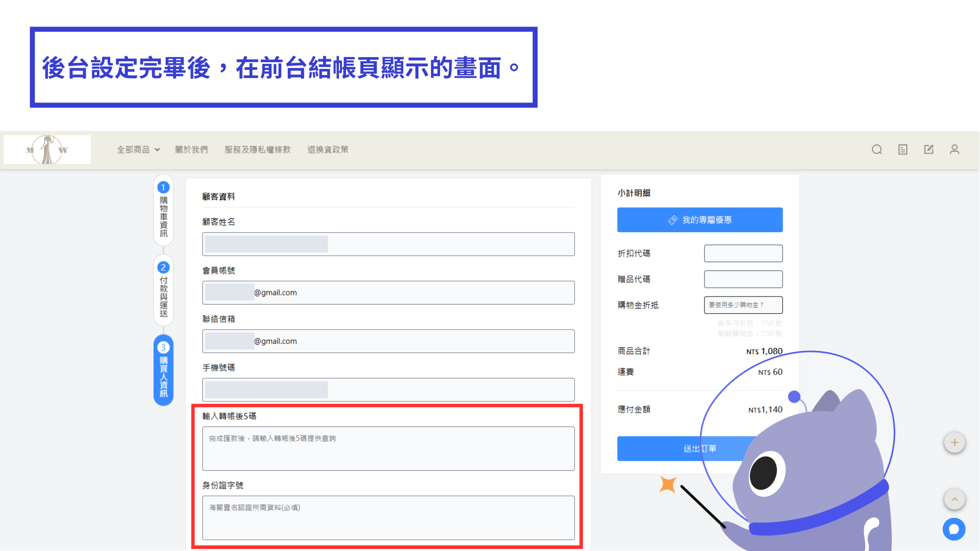Expand the 全部商品 dropdown menu
Viewport: 980px width, 551px height.
click(138, 149)
